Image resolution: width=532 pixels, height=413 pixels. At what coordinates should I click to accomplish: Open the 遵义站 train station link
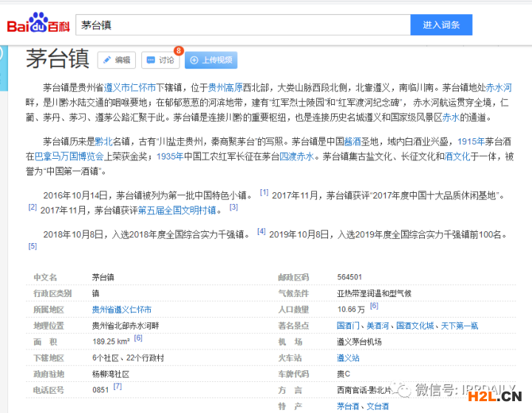348,358
